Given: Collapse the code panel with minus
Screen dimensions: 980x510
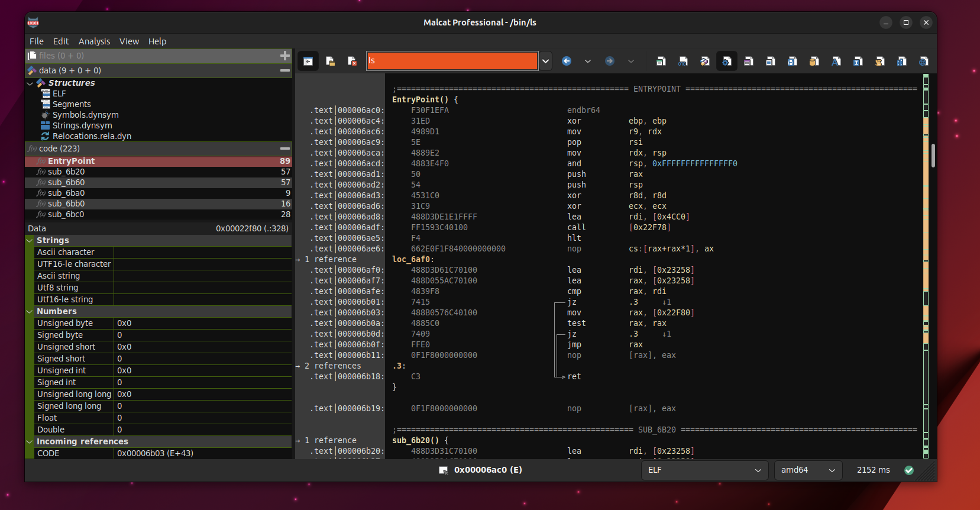Looking at the screenshot, I should [x=285, y=149].
